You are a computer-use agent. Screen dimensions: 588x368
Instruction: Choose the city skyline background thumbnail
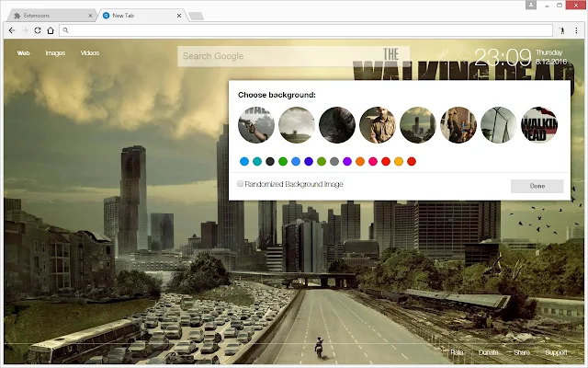click(x=418, y=125)
